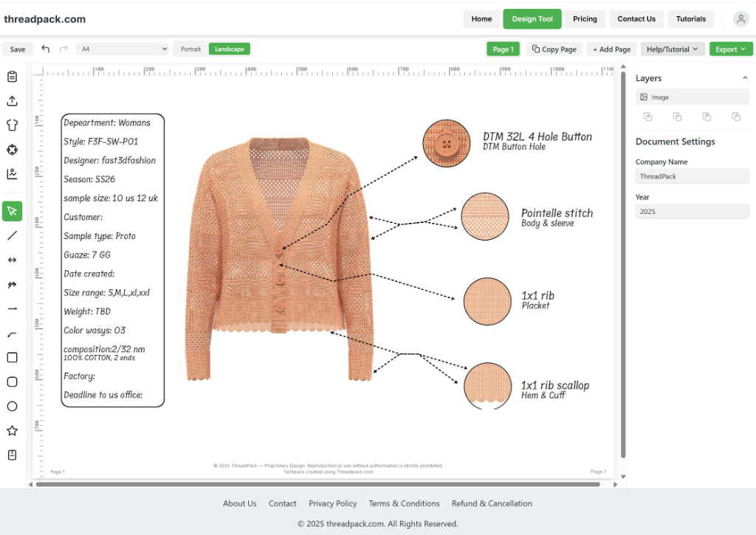Select the garment shirt icon in the sidebar
This screenshot has width=756, height=535.
pos(12,125)
